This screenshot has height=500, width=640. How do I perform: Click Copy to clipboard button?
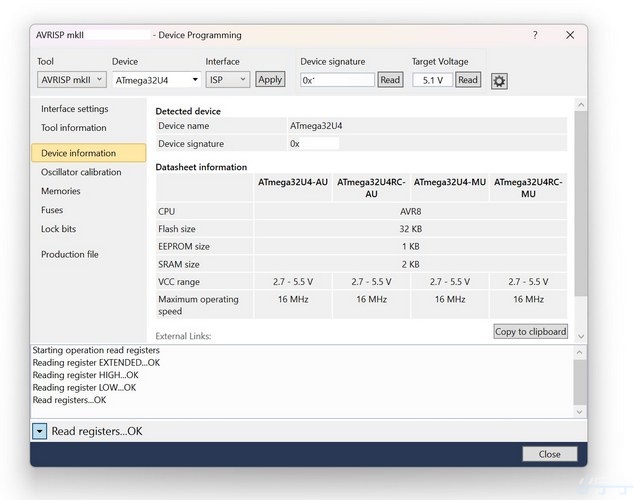[x=530, y=331]
